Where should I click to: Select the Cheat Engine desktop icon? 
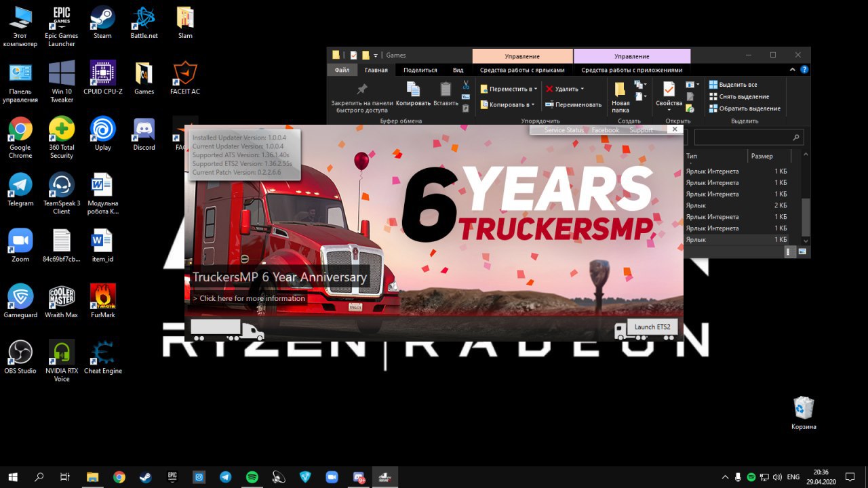coord(102,357)
